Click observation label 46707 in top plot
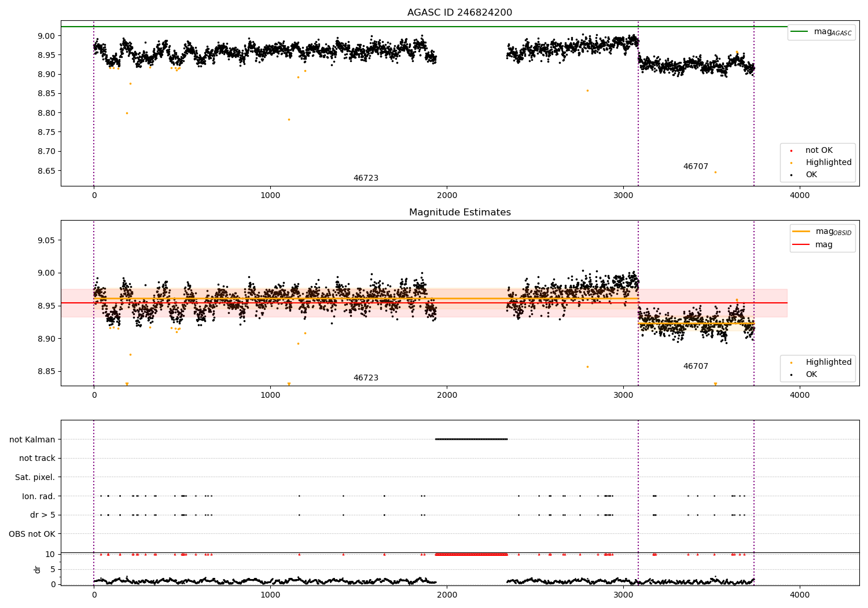Viewport: 868px width, 608px height. pos(696,167)
